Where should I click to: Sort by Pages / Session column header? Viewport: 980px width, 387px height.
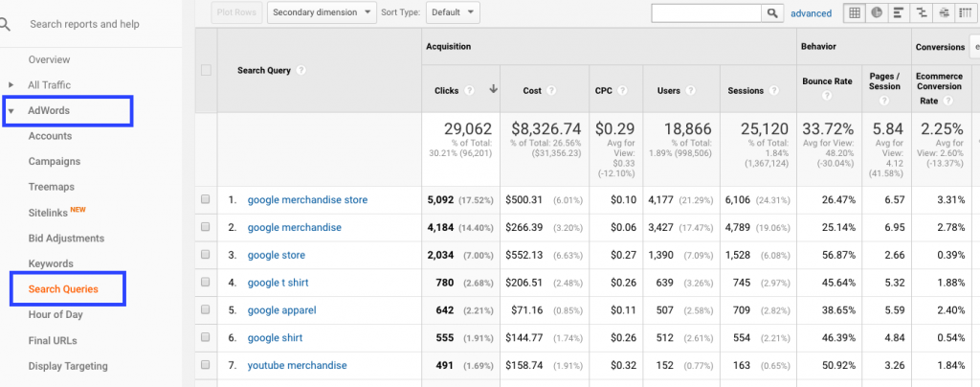884,81
